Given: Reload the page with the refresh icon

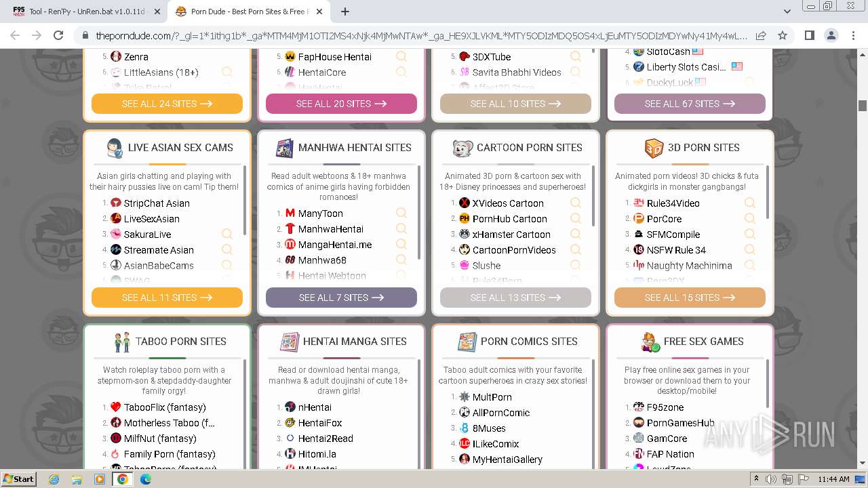Looking at the screenshot, I should pyautogui.click(x=58, y=35).
